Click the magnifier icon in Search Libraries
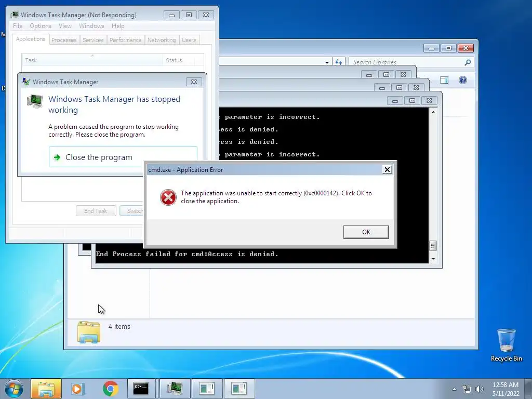 coord(468,62)
